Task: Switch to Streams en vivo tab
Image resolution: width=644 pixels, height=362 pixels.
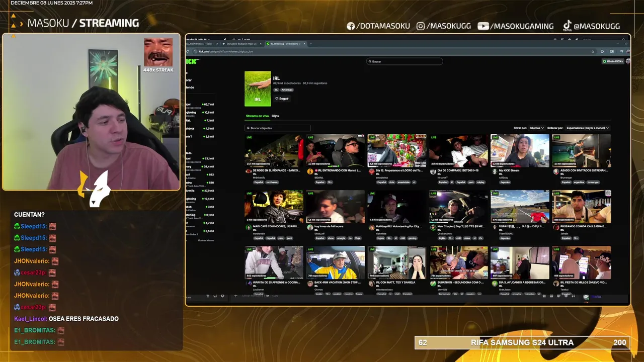Action: click(x=257, y=116)
